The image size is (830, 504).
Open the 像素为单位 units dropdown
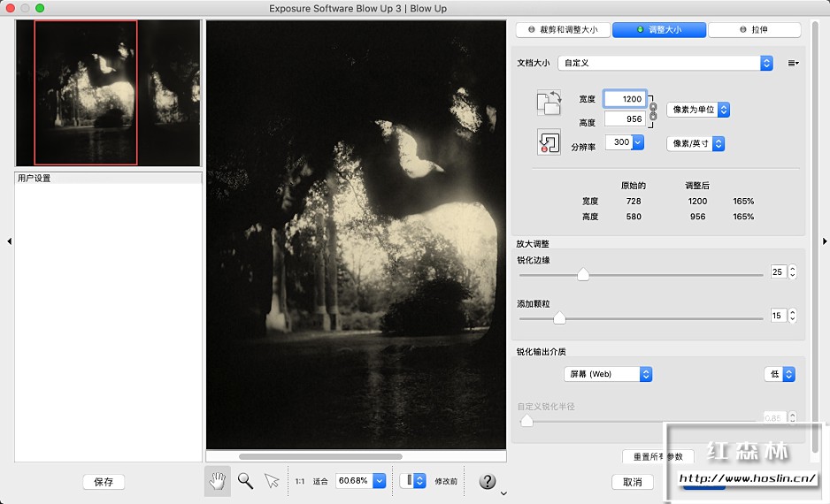[697, 110]
